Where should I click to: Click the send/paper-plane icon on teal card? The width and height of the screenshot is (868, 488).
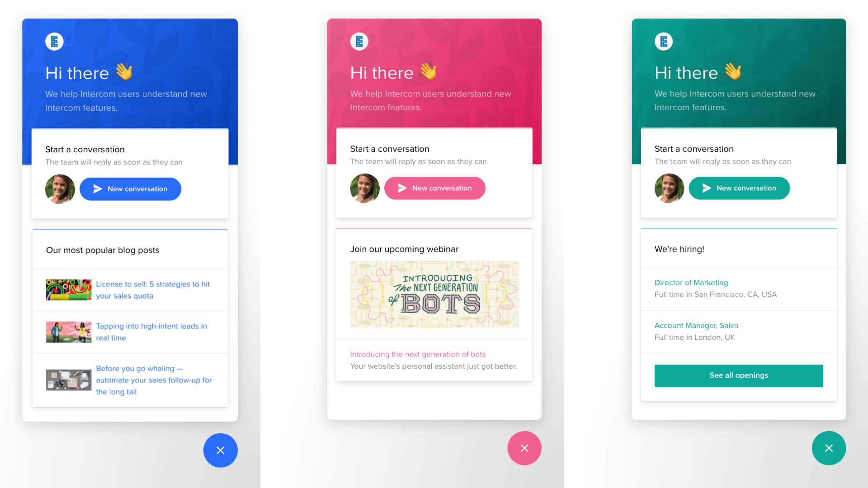click(x=706, y=188)
